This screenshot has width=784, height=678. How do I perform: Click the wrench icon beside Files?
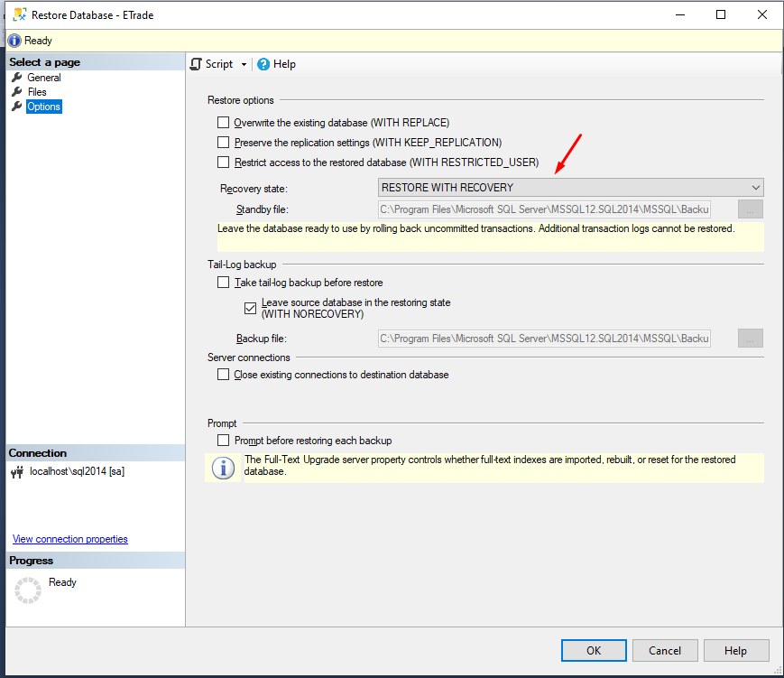[17, 91]
